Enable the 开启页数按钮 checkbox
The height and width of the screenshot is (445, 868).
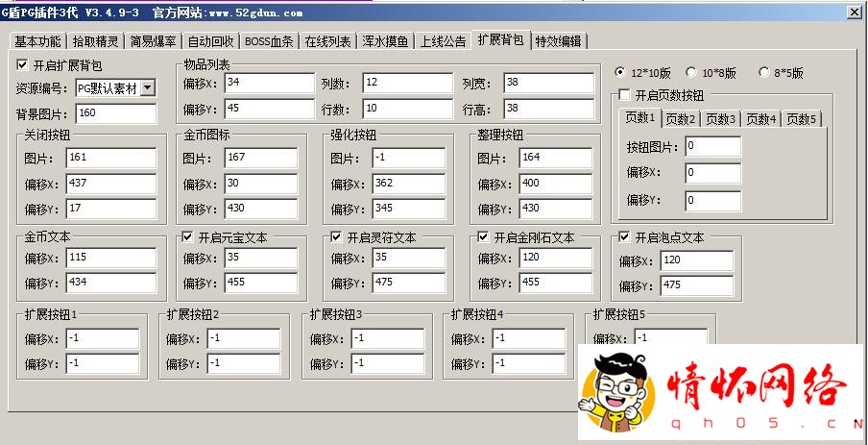624,95
